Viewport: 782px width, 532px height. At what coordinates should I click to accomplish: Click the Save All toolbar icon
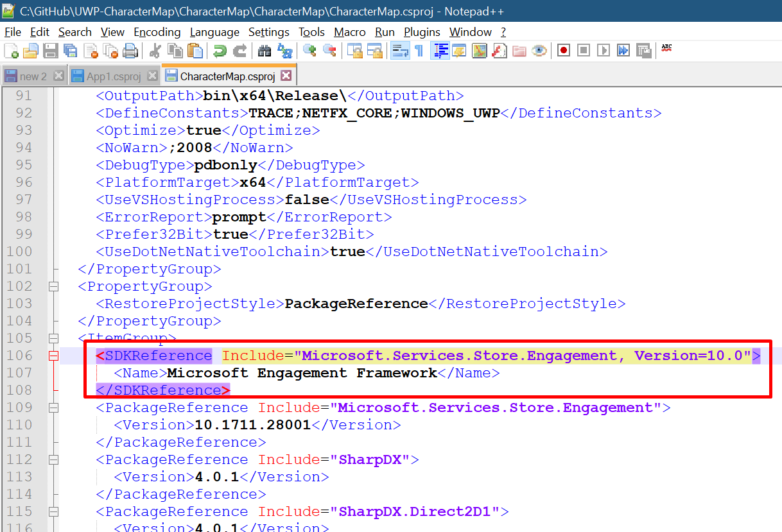pyautogui.click(x=70, y=51)
